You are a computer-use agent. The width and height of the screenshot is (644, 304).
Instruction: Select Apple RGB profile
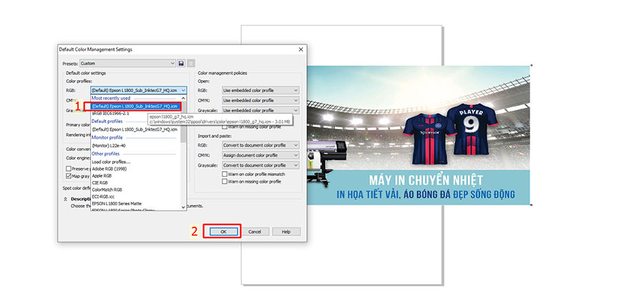tap(101, 175)
